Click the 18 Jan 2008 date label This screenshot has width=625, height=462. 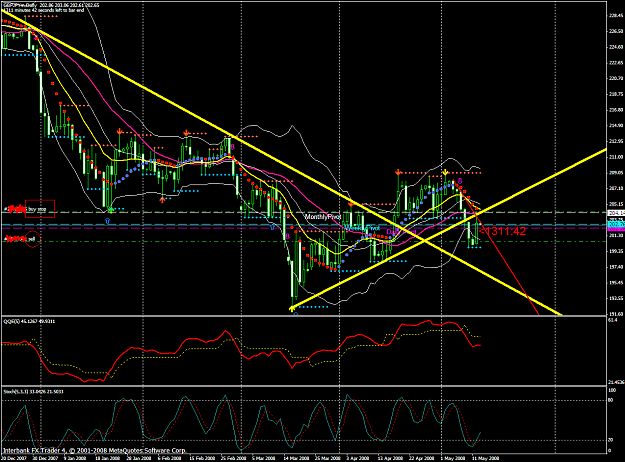pyautogui.click(x=106, y=458)
